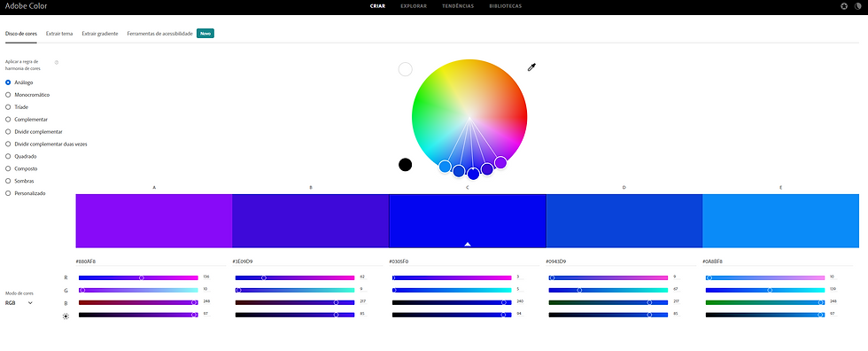Open the RGB color mode dropdown
This screenshot has height=351, width=868.
coord(19,303)
